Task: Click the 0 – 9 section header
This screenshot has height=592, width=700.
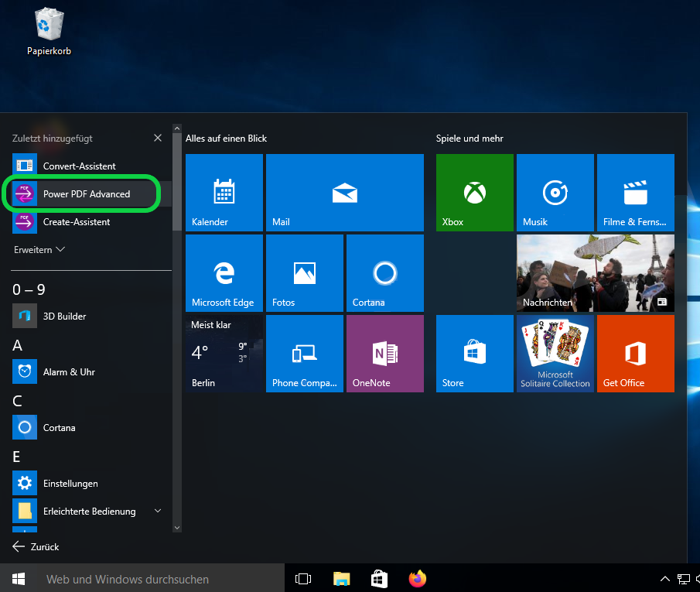Action: click(x=29, y=289)
